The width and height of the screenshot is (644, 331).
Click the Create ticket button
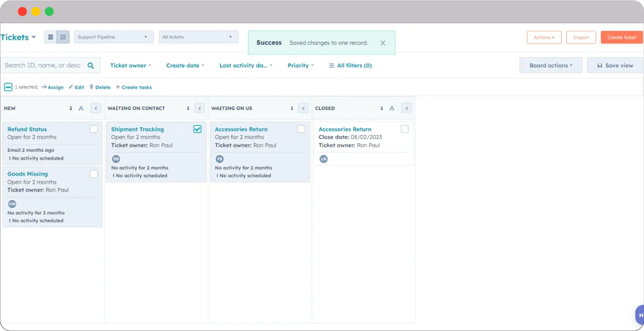pyautogui.click(x=622, y=37)
